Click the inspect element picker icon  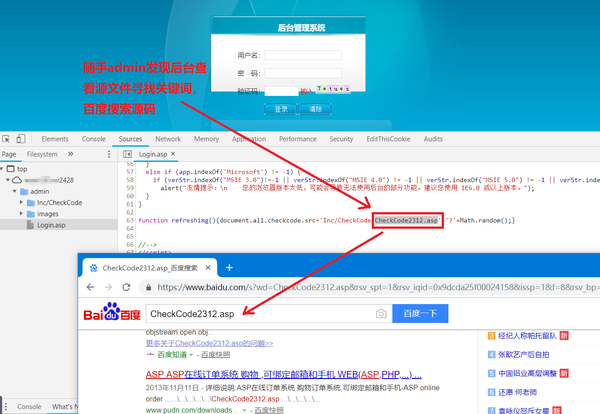[x=6, y=139]
